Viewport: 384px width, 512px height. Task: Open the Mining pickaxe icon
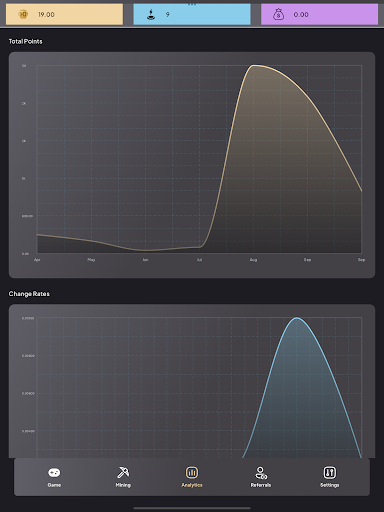coord(123,472)
